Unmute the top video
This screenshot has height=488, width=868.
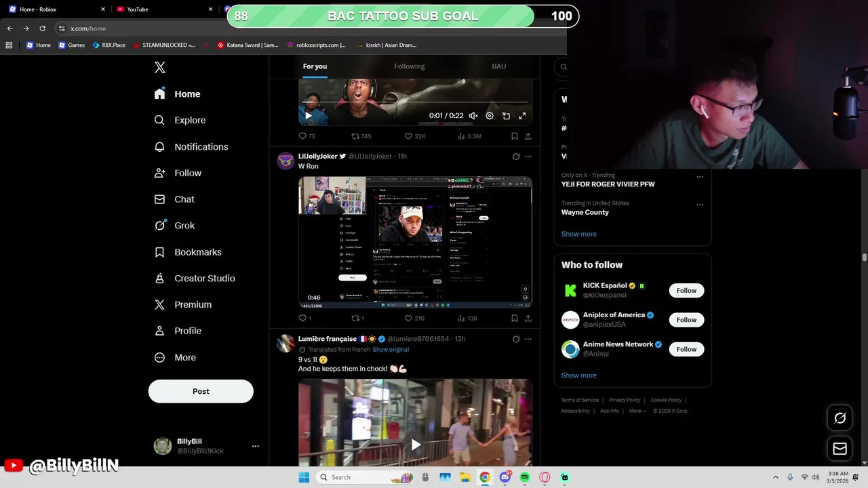point(473,116)
